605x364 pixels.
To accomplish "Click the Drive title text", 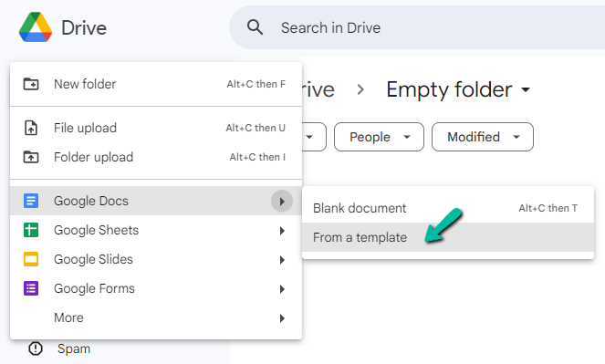I will (84, 27).
